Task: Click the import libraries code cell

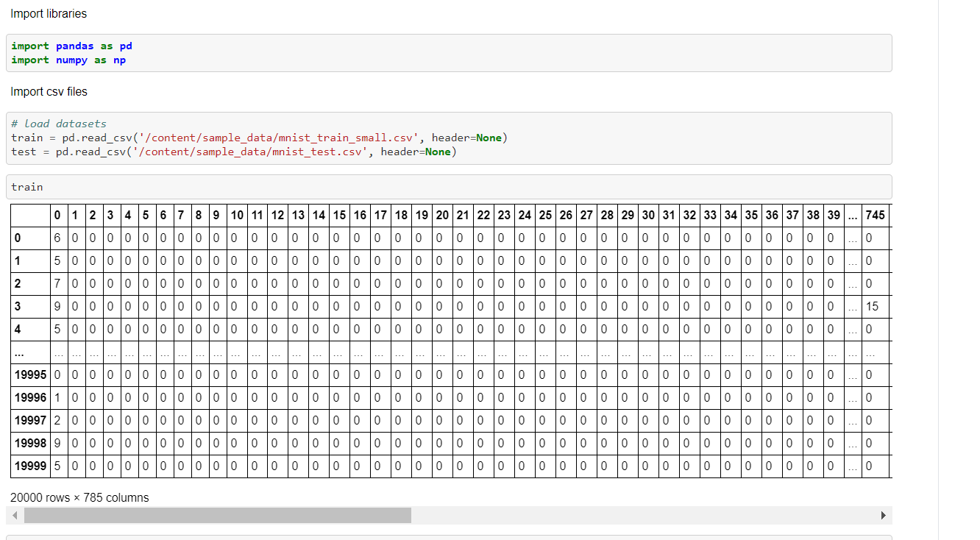Action: [x=449, y=53]
